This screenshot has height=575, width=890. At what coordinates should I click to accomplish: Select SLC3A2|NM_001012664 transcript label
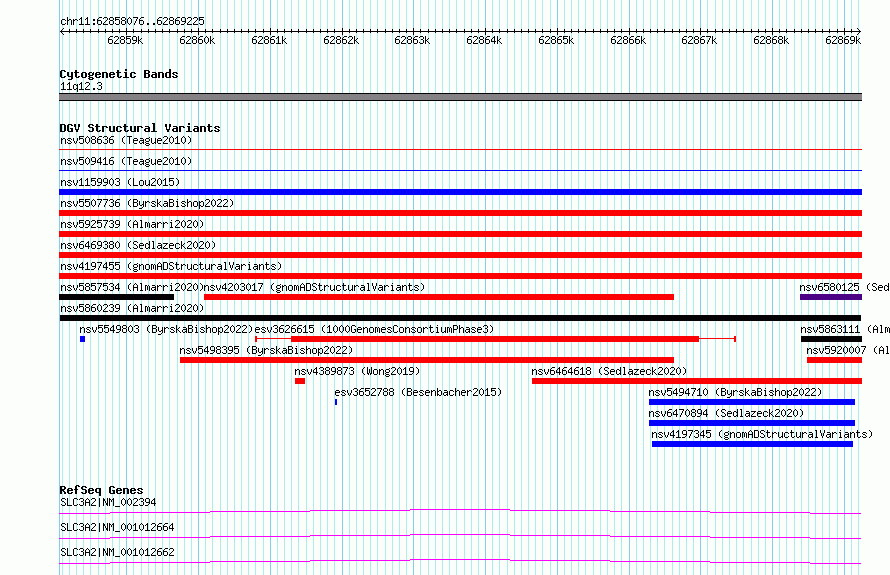click(x=117, y=527)
